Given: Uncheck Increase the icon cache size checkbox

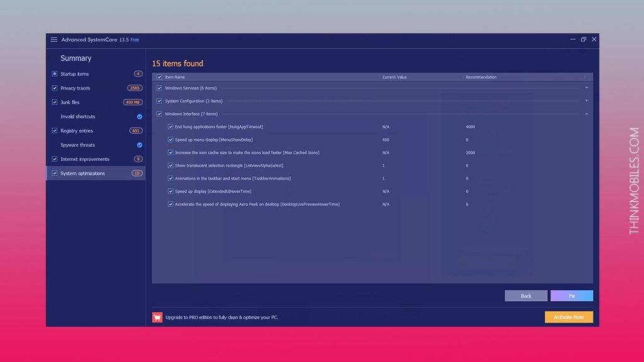Looking at the screenshot, I should [170, 152].
